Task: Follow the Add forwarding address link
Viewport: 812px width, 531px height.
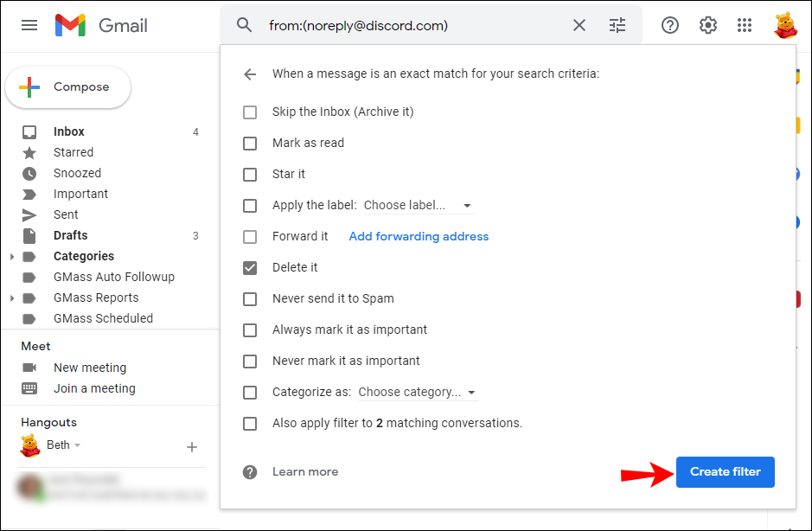Action: coord(419,236)
